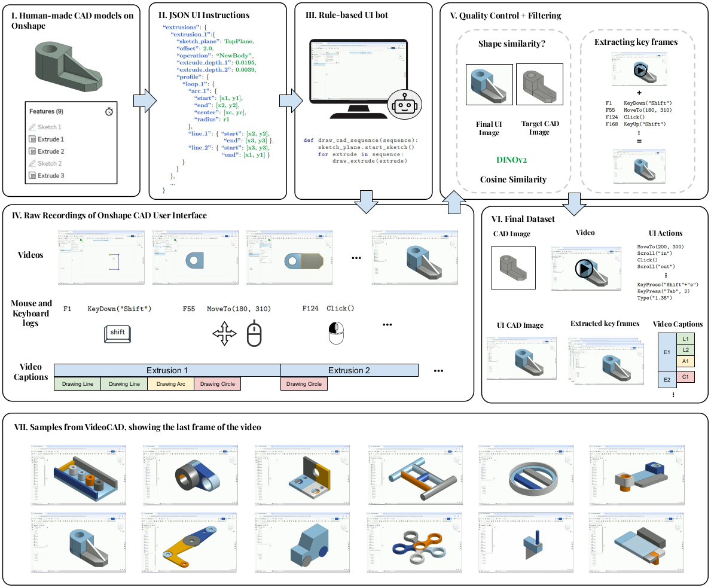
Task: Select the Sketch 1 pencil icon
Action: [x=33, y=127]
